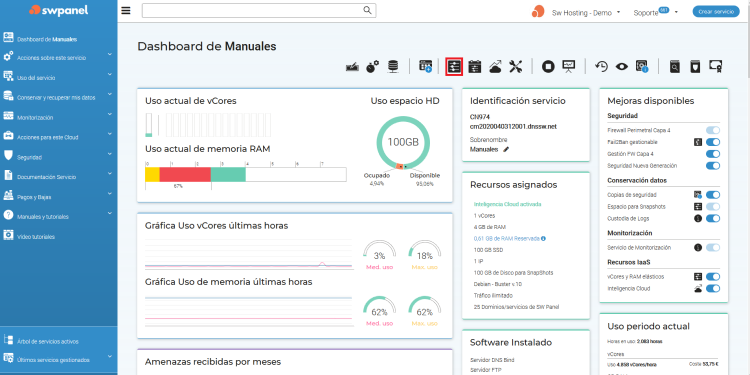Open the certificate toolbar icon

716,66
